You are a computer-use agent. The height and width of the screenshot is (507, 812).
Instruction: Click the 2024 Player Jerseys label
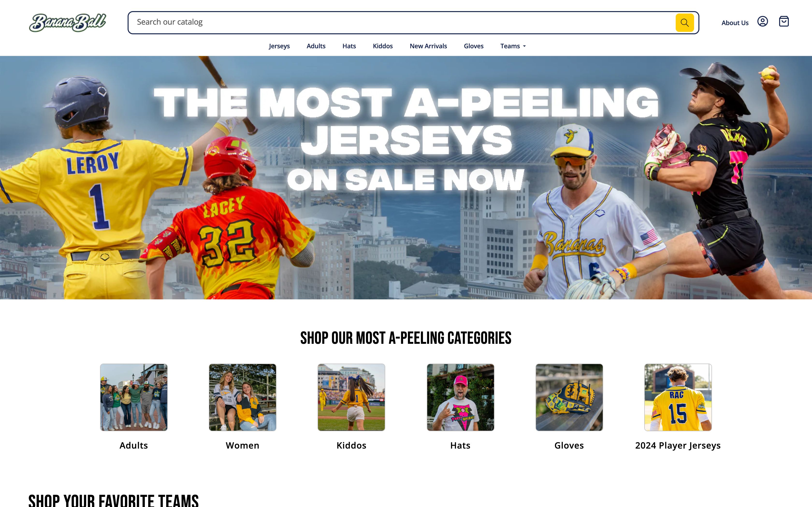click(678, 445)
